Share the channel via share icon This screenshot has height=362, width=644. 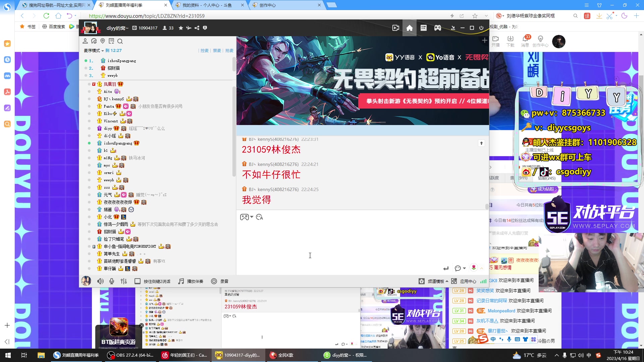pyautogui.click(x=197, y=28)
